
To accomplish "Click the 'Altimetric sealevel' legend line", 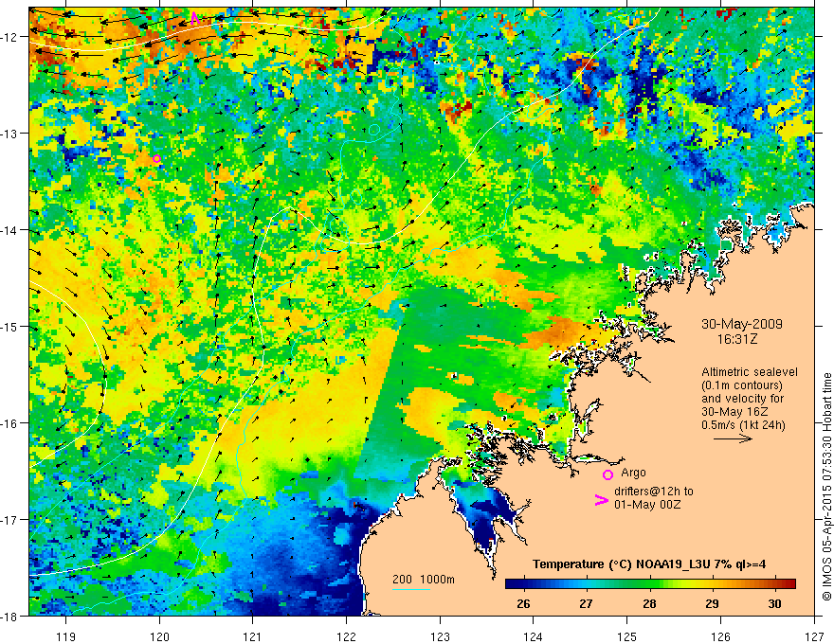I will pos(749,372).
